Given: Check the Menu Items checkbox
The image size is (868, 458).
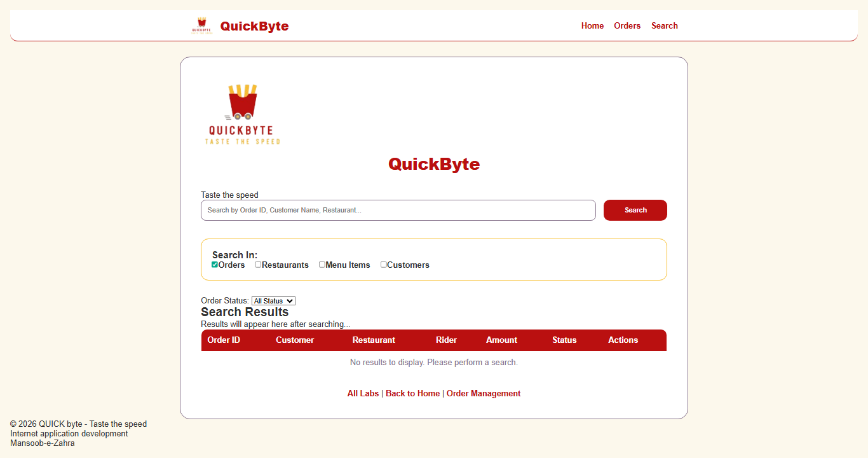Looking at the screenshot, I should pos(322,264).
